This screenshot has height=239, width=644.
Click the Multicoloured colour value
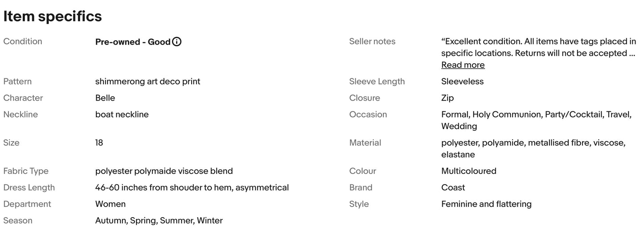(x=468, y=171)
